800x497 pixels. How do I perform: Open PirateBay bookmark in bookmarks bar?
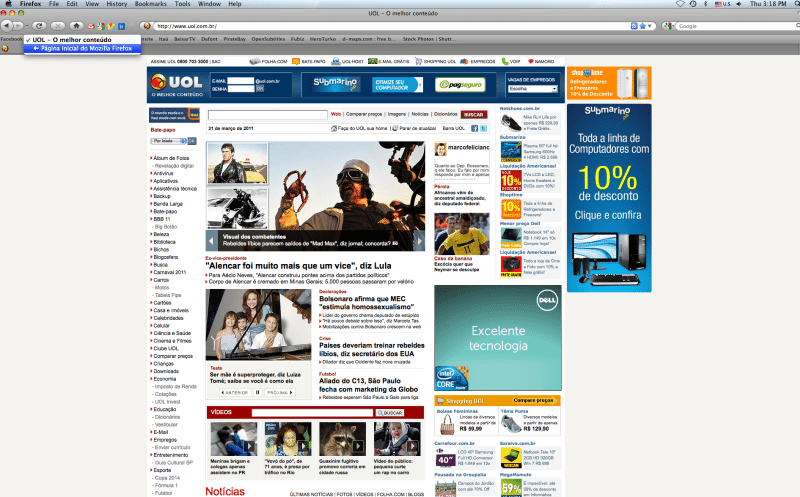[234, 39]
